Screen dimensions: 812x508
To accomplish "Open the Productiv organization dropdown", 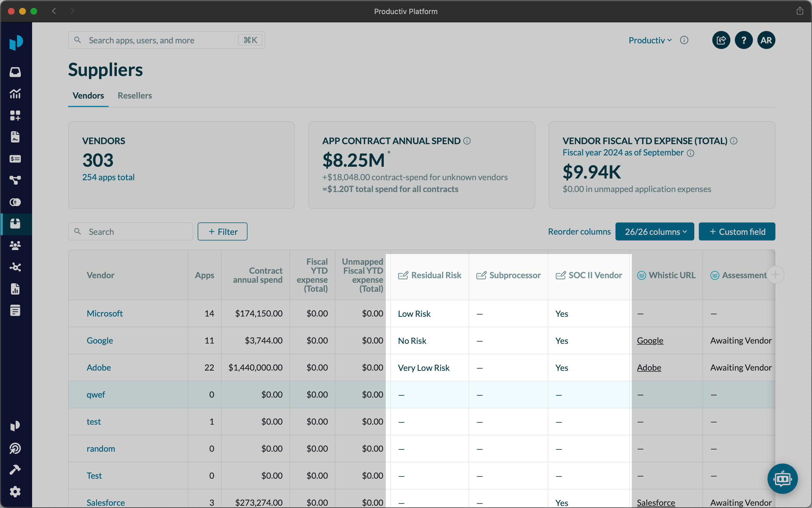I will click(x=650, y=40).
